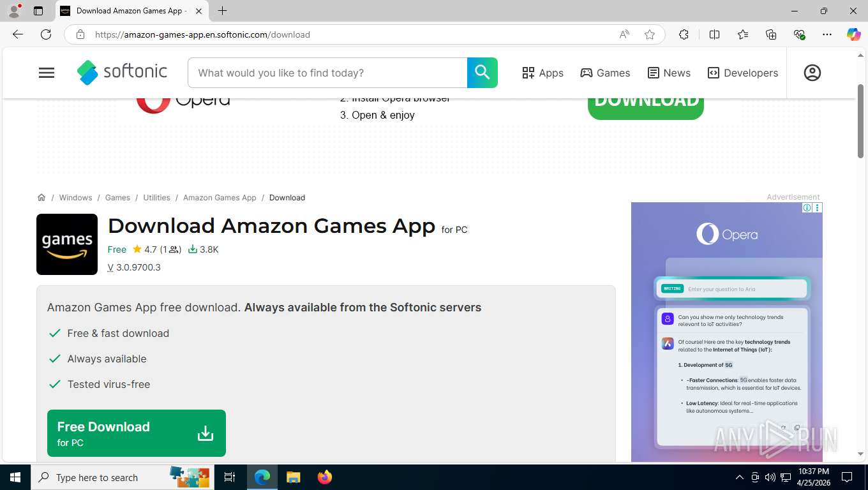
Task: Click the browser address bar URL
Action: coord(202,34)
